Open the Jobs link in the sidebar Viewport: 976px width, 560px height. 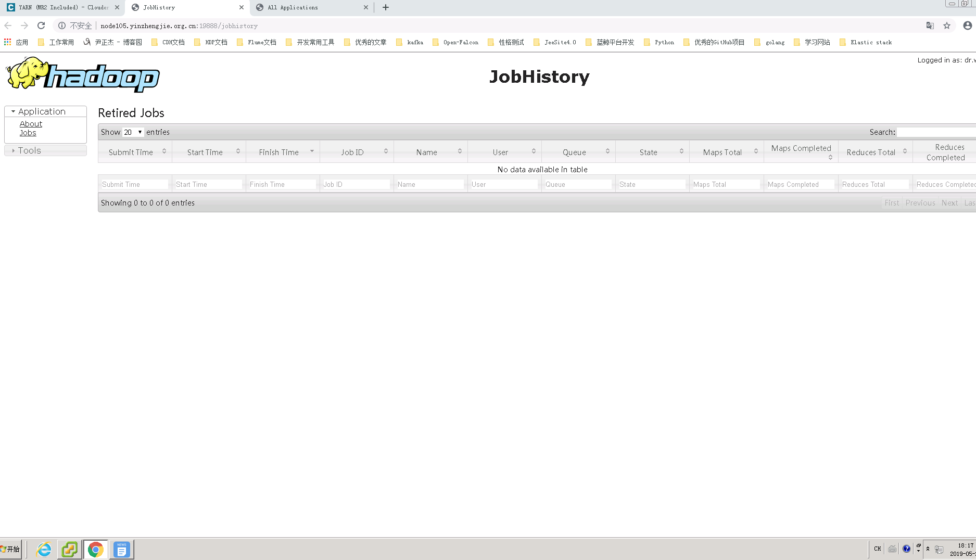(28, 133)
